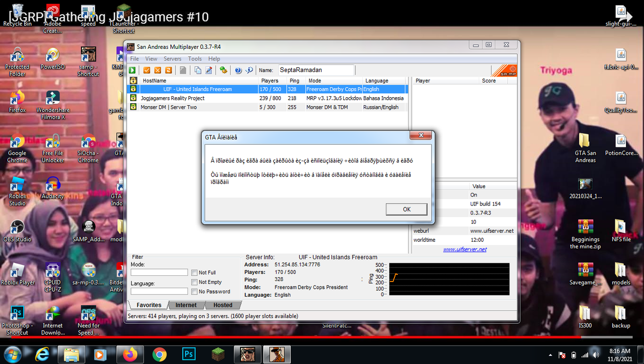Image resolution: width=644 pixels, height=364 pixels.
Task: Enable the Not Empty filter checkbox
Action: click(x=194, y=282)
